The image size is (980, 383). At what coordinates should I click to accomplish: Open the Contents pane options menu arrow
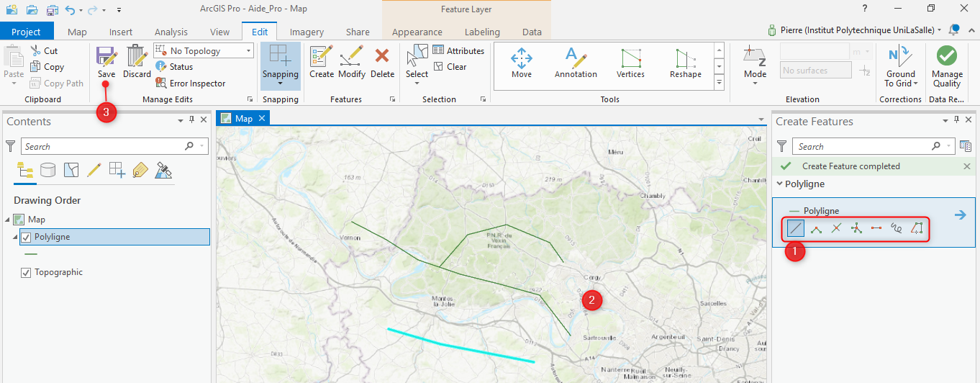(181, 121)
